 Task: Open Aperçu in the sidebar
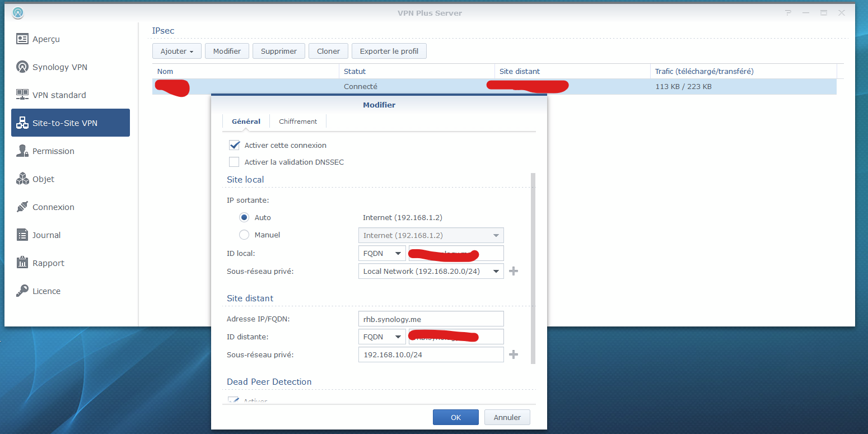[71, 39]
